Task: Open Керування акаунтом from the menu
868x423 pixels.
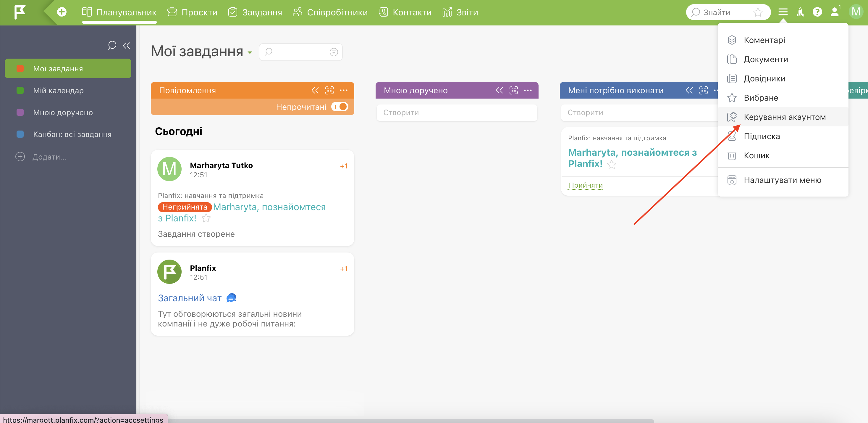Action: (x=783, y=117)
